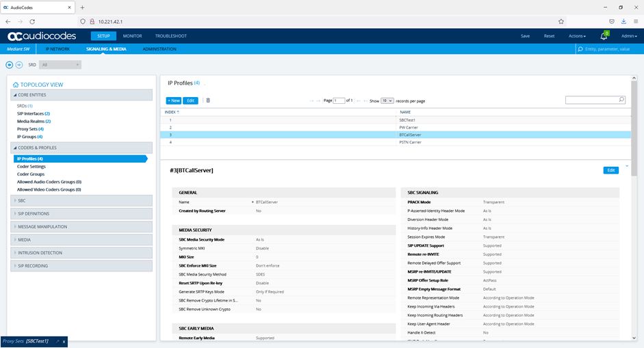Open SRDs in the topology tree
644x348 pixels.
(25, 106)
